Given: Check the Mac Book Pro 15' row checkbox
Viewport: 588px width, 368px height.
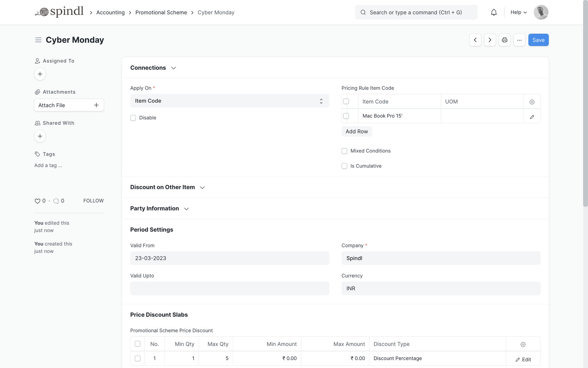Looking at the screenshot, I should tap(346, 116).
